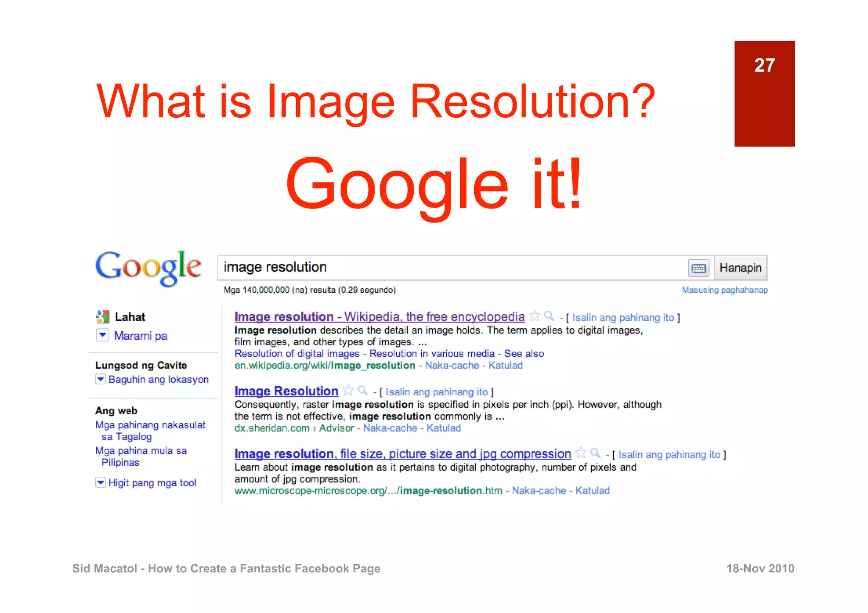
Task: Open Naka-cache for microscope-microscope.org result
Action: click(539, 491)
